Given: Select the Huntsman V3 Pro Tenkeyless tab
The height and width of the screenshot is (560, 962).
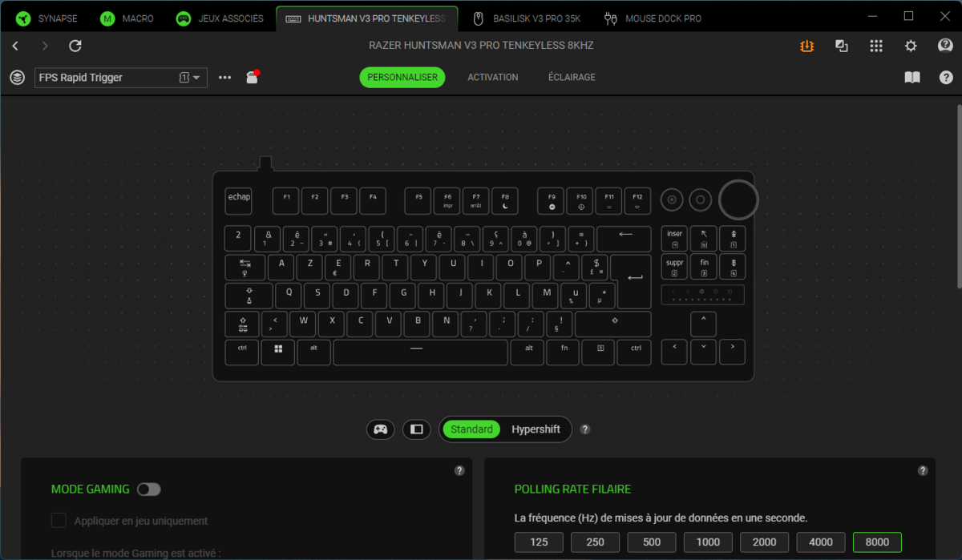Looking at the screenshot, I should [x=367, y=18].
